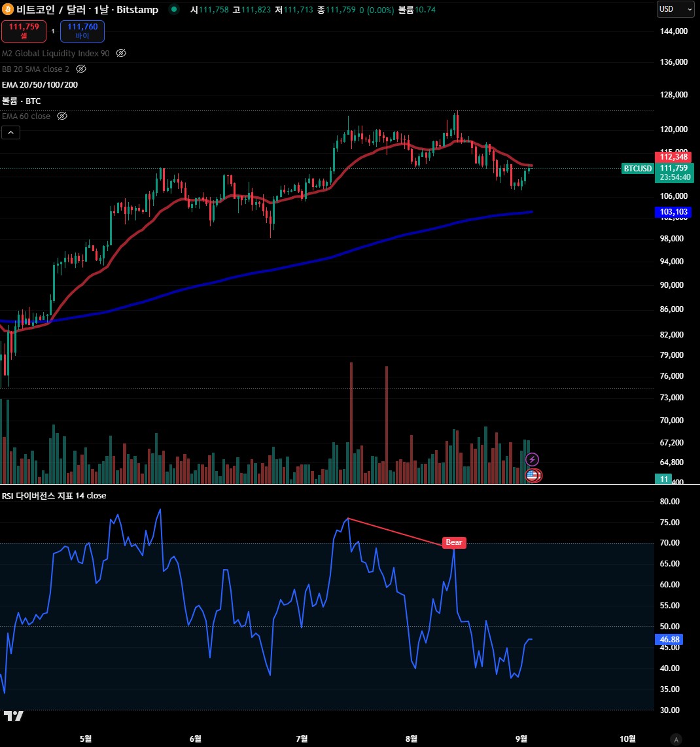700x747 pixels.
Task: Select the EMA 20/50/100/200 indicator label
Action: [x=39, y=85]
